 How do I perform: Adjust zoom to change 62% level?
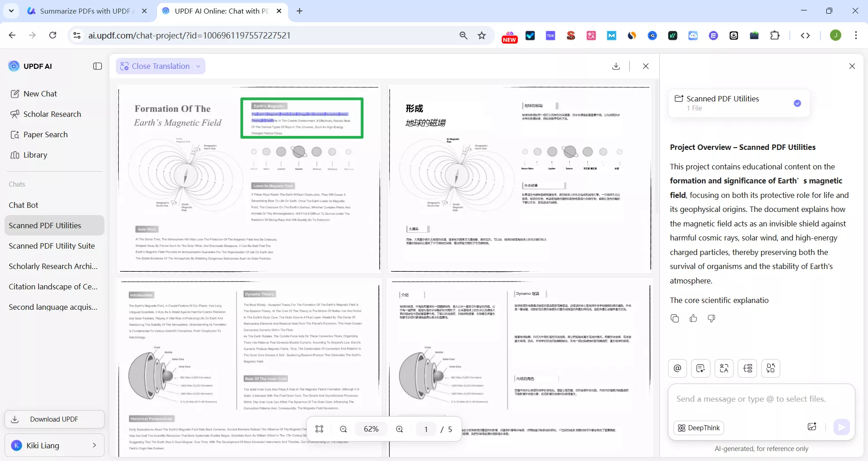click(x=371, y=429)
